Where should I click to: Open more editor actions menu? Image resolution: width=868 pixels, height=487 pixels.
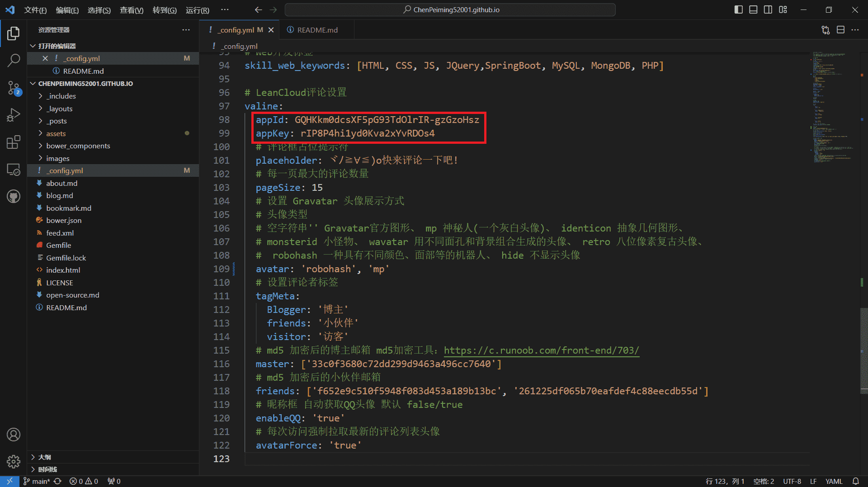pyautogui.click(x=855, y=30)
